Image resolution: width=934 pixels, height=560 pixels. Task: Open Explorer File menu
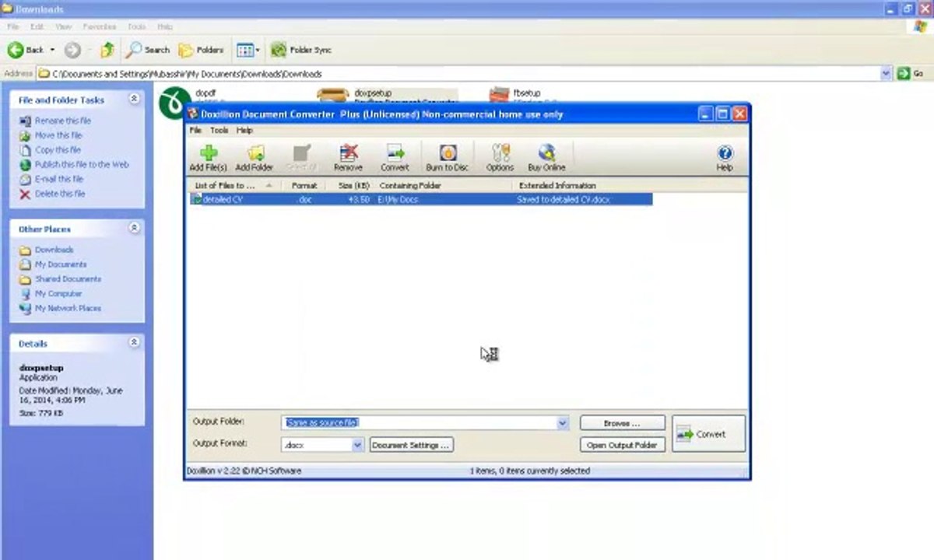coord(13,26)
